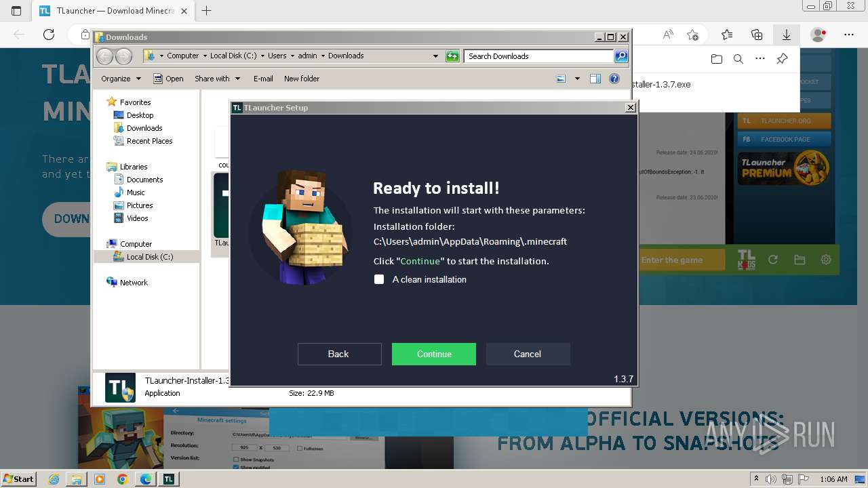Open Edge Collections icon
868x488 pixels.
pyautogui.click(x=757, y=35)
